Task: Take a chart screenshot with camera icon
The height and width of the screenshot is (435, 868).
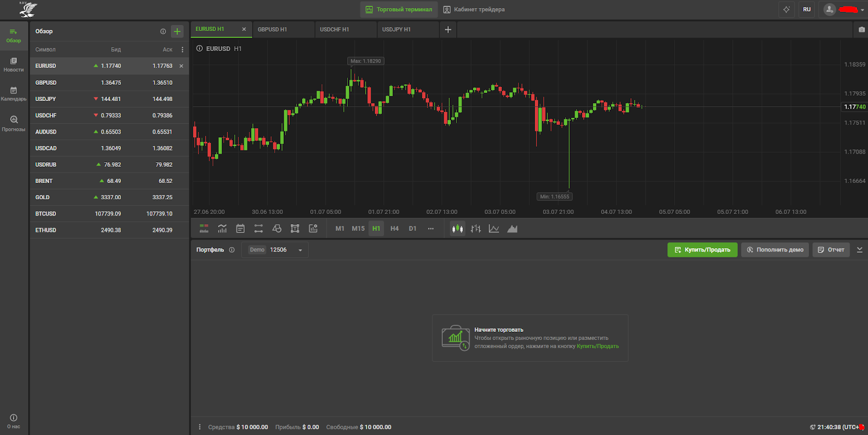Action: [861, 30]
